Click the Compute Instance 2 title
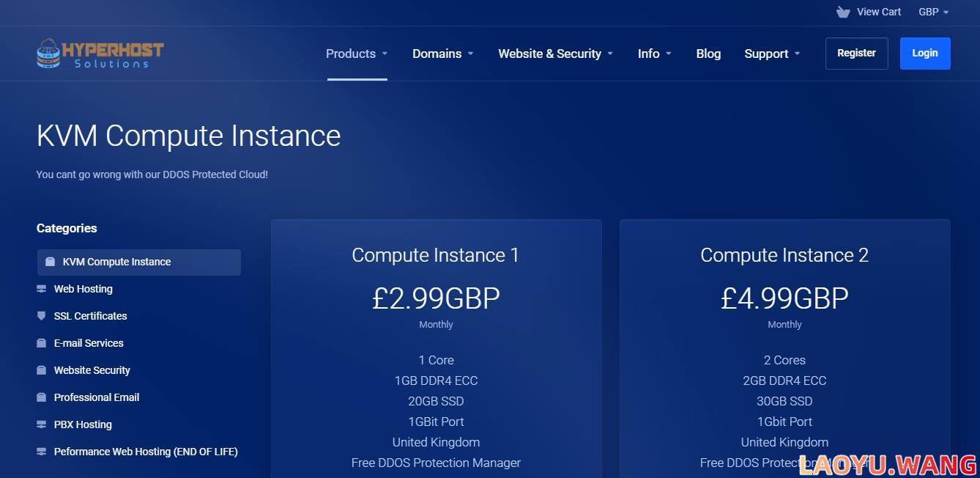 [x=784, y=255]
